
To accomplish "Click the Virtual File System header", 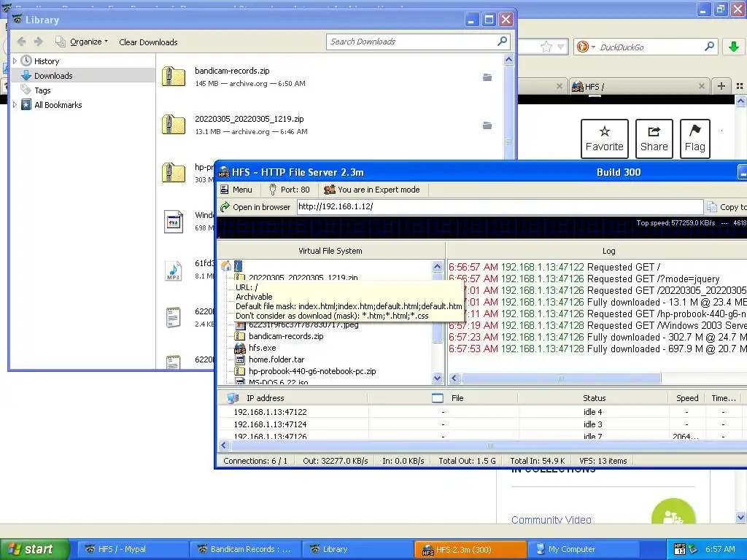I will click(x=330, y=251).
